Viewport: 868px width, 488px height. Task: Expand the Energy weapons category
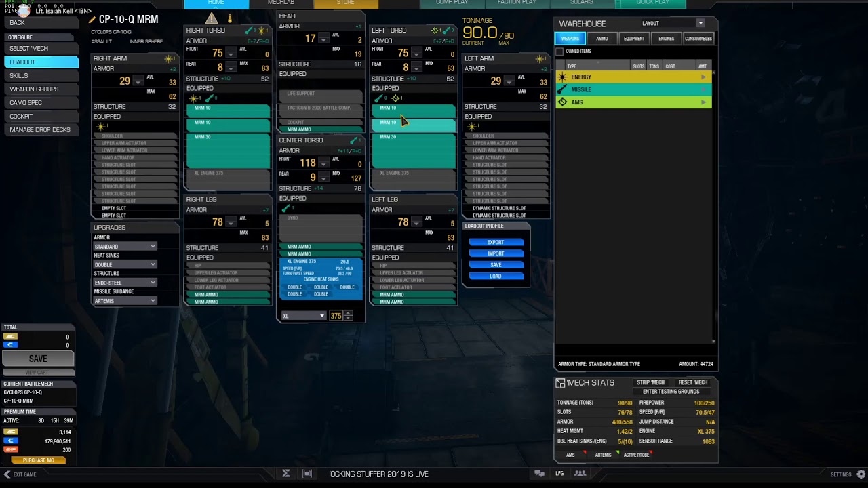click(703, 77)
